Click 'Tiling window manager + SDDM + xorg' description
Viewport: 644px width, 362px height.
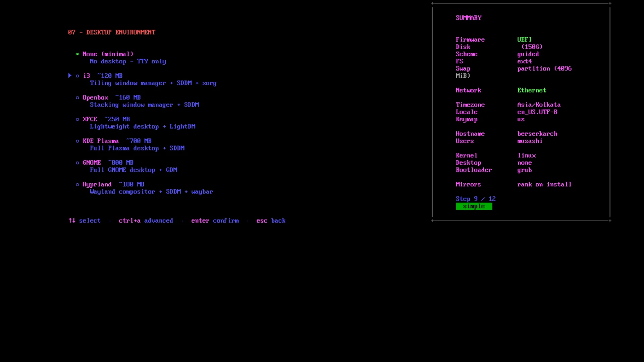153,83
